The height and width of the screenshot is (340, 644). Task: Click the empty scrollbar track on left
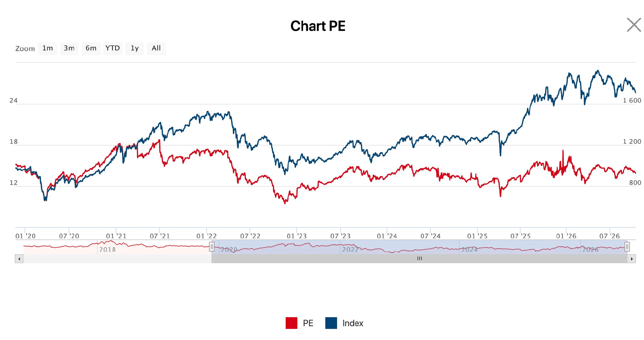(117, 259)
